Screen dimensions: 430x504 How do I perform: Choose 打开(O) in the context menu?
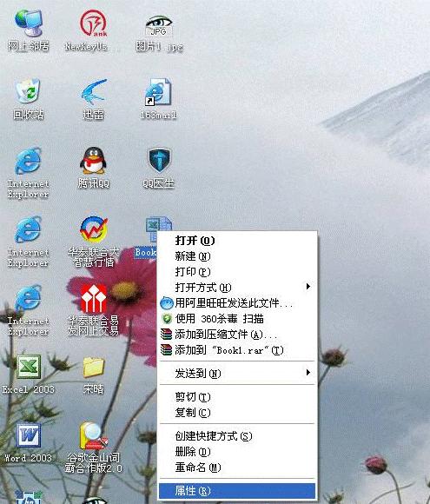237,241
